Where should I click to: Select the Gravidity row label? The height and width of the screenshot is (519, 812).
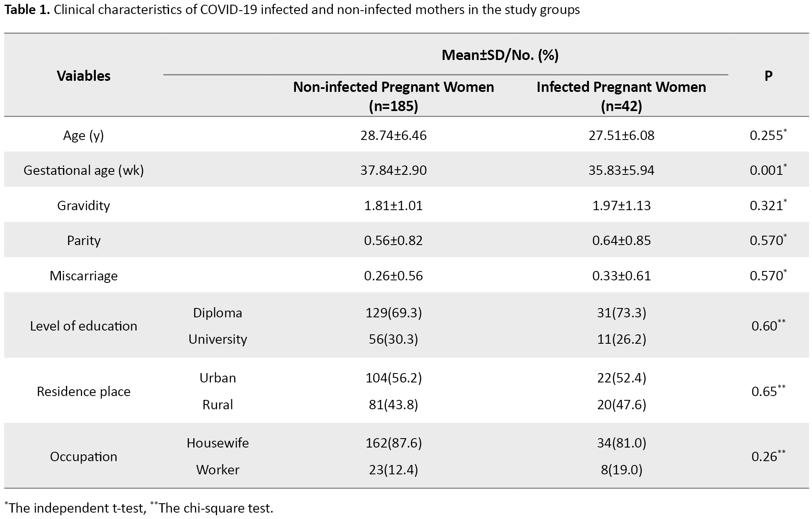click(x=83, y=205)
